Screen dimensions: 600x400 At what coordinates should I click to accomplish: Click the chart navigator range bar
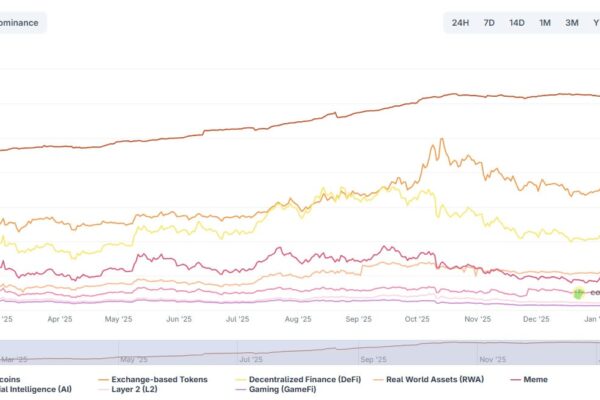click(x=300, y=349)
